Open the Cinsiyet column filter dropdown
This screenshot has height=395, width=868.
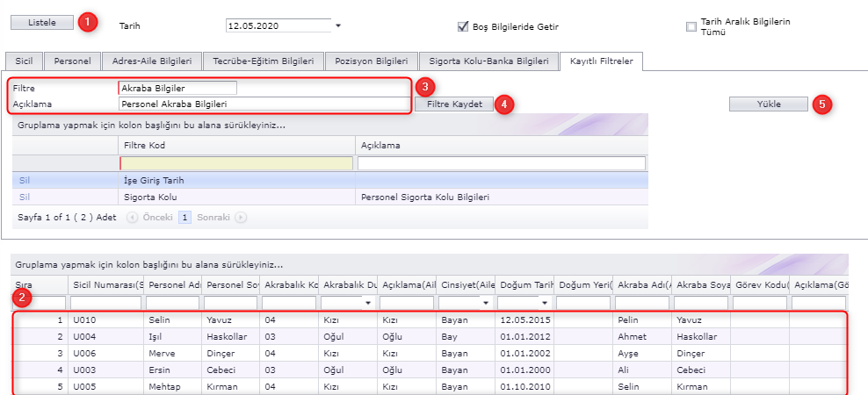[485, 303]
